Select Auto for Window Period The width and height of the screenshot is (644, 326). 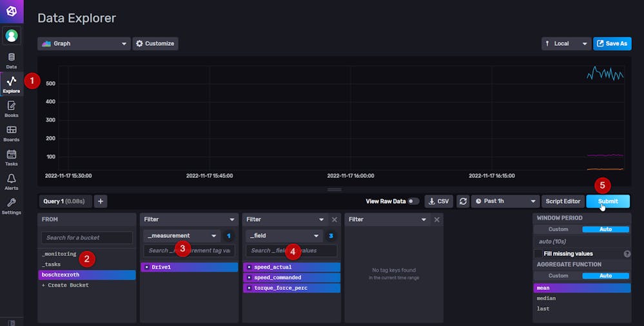click(605, 229)
